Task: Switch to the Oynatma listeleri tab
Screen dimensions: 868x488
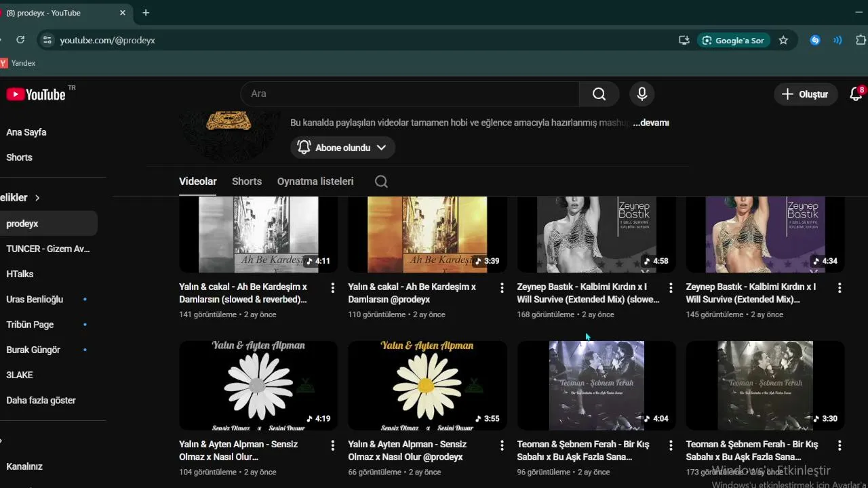Action: 315,182
